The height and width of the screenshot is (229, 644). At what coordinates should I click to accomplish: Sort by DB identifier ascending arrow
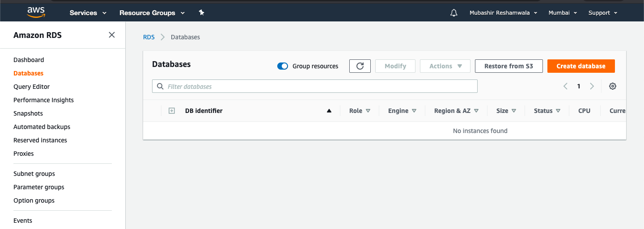(329, 111)
